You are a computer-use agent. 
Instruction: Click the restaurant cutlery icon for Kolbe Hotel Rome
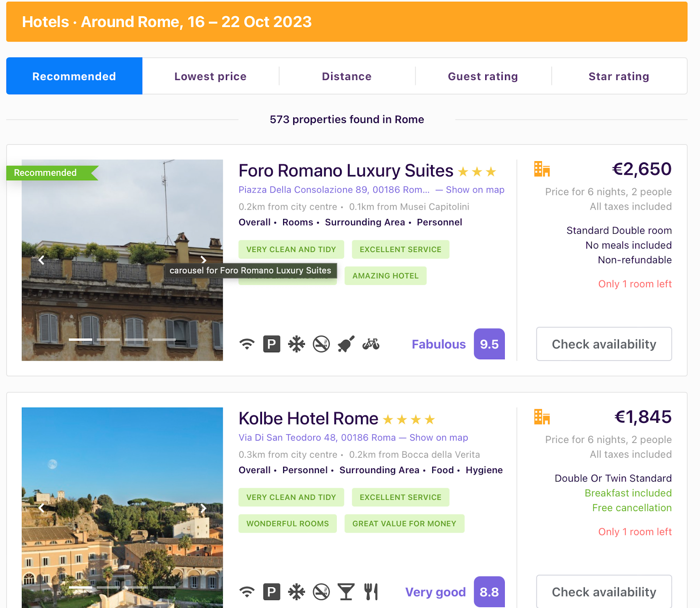point(371,592)
